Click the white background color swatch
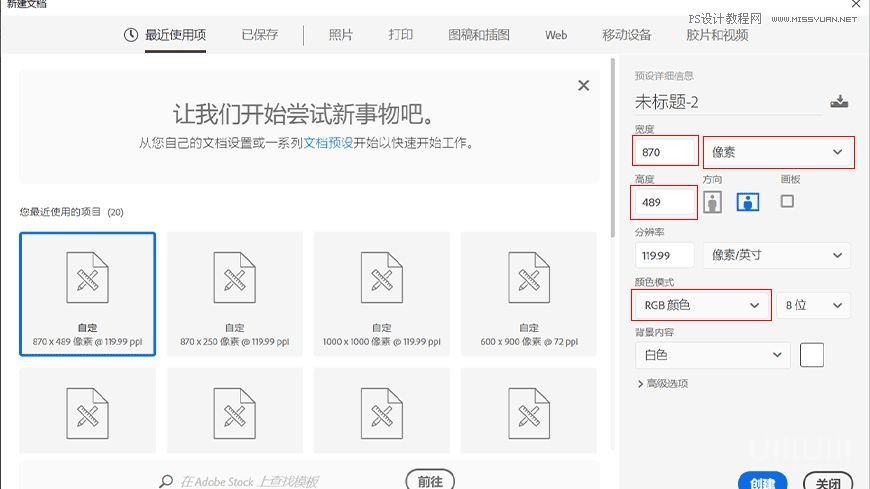Screen dimensions: 870x489 click(811, 355)
